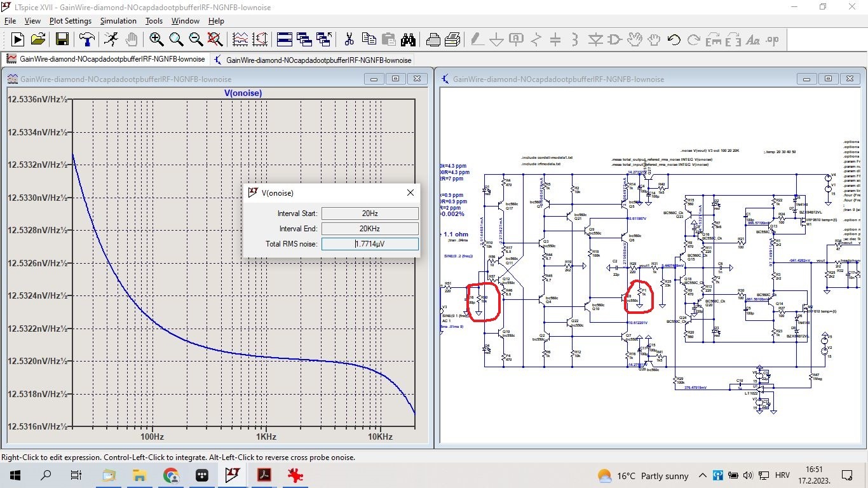868x488 pixels.
Task: Click the V(onoise) trace label on plot
Action: (x=243, y=93)
